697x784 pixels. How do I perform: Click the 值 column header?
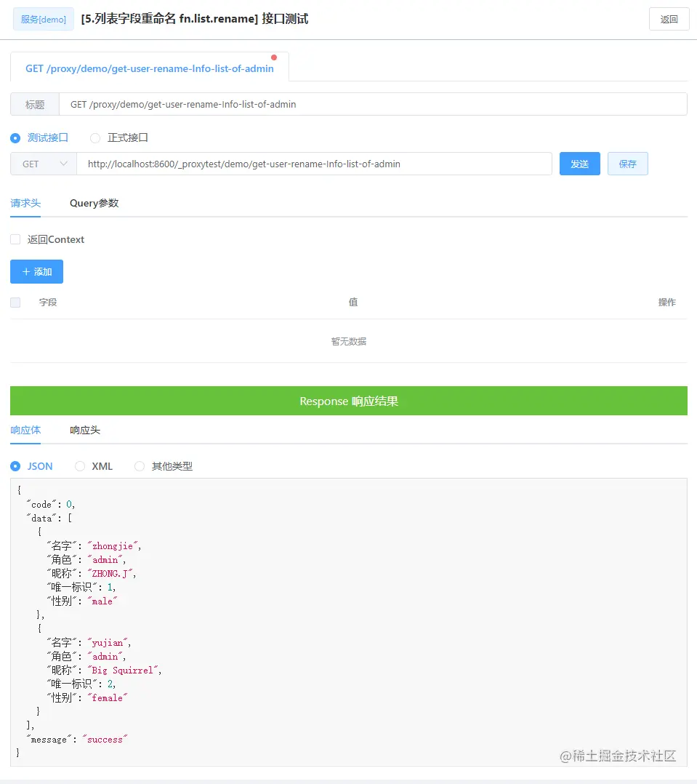[x=353, y=302]
